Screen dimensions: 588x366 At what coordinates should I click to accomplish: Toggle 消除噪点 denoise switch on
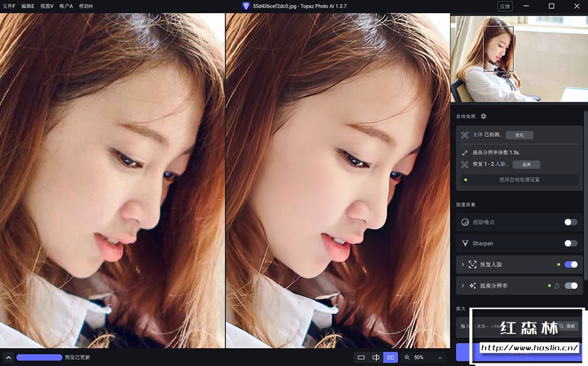(571, 222)
